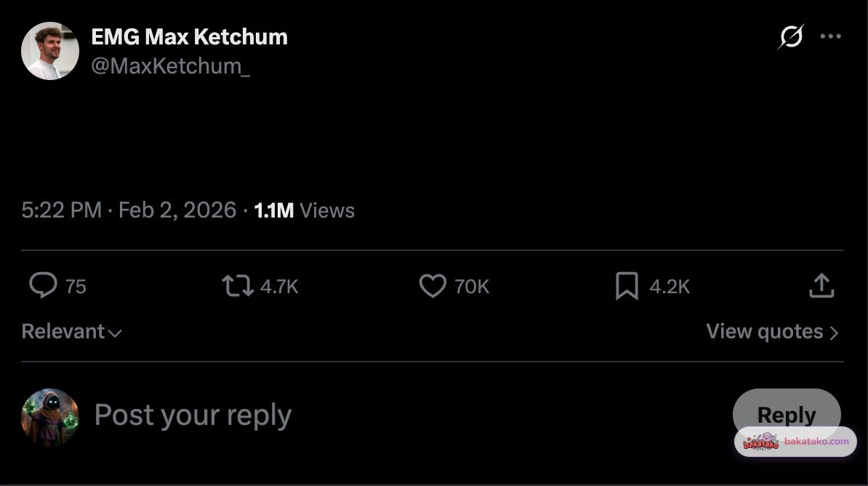
Task: Click the 4.7K repost count
Action: (x=279, y=287)
